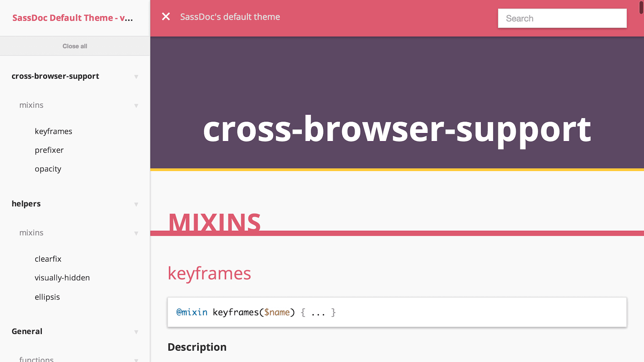Select keyframes in the sidebar
The image size is (644, 362).
[53, 131]
